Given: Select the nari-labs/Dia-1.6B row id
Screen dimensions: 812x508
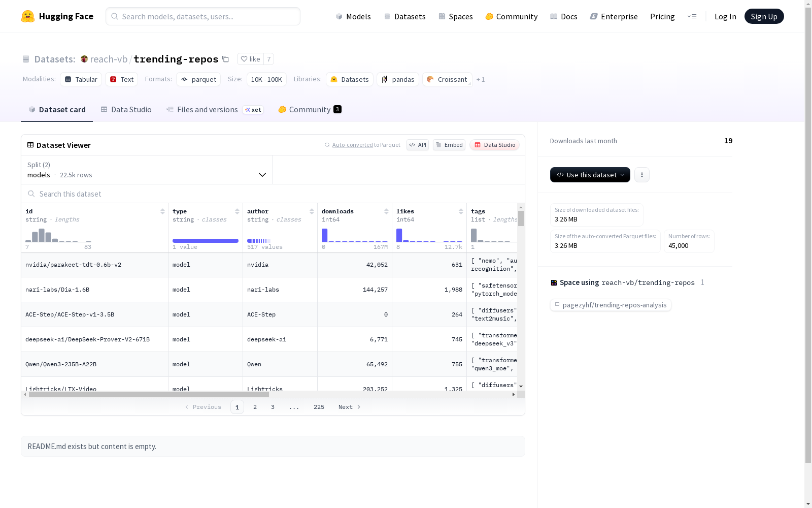Looking at the screenshot, I should (57, 290).
